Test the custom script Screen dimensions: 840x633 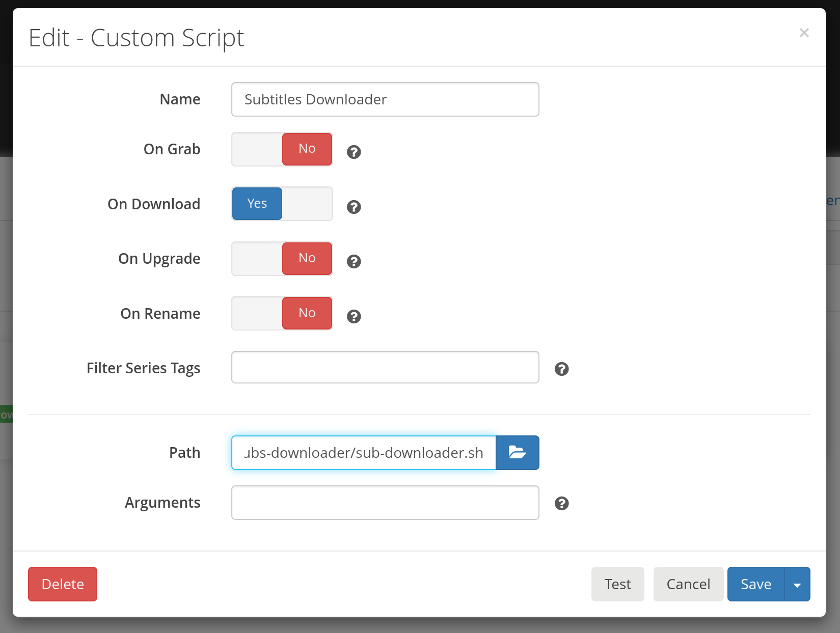click(617, 584)
